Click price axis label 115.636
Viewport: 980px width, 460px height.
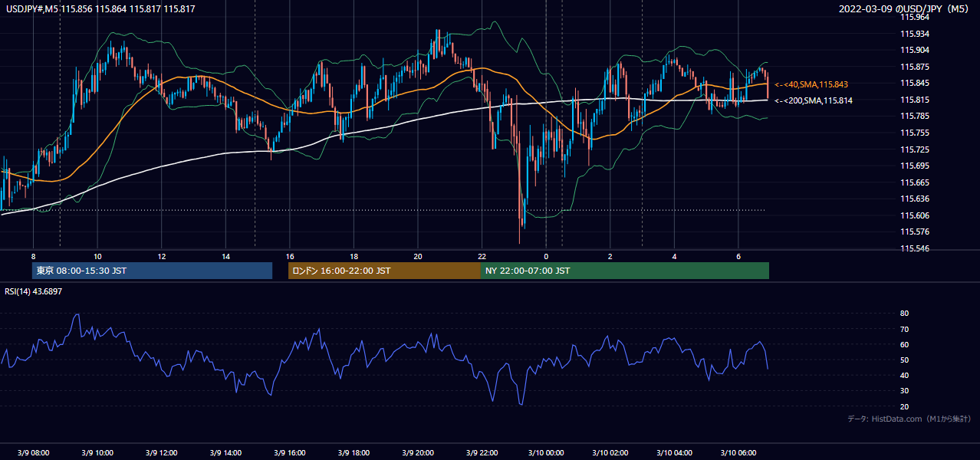point(914,199)
